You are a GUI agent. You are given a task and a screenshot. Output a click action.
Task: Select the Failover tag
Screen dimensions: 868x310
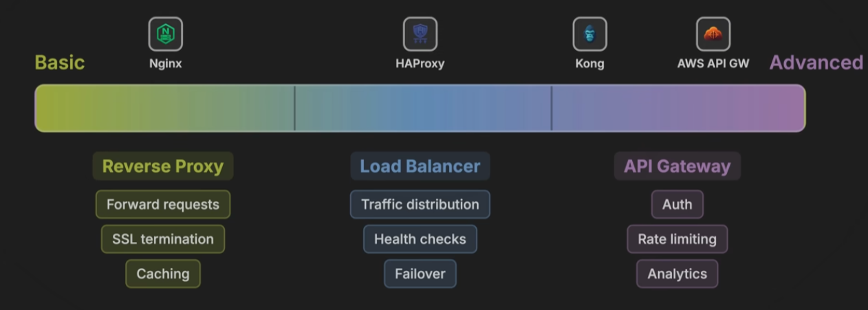tap(420, 274)
